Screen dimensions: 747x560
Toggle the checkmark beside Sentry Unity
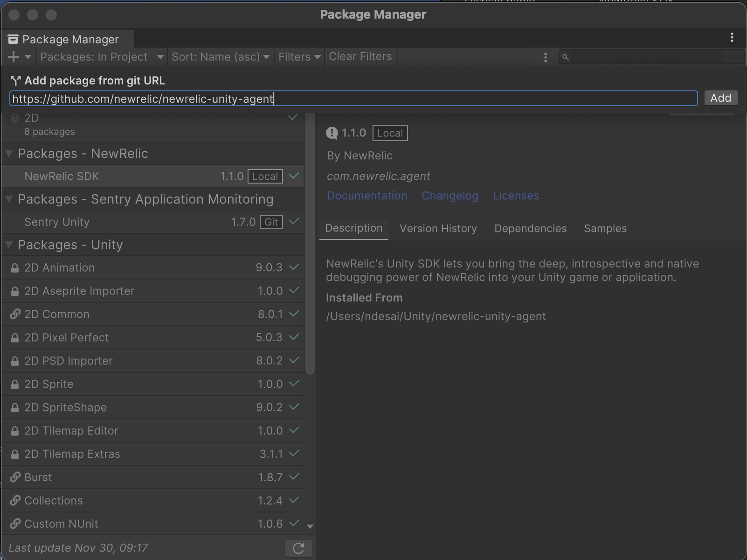tap(293, 222)
